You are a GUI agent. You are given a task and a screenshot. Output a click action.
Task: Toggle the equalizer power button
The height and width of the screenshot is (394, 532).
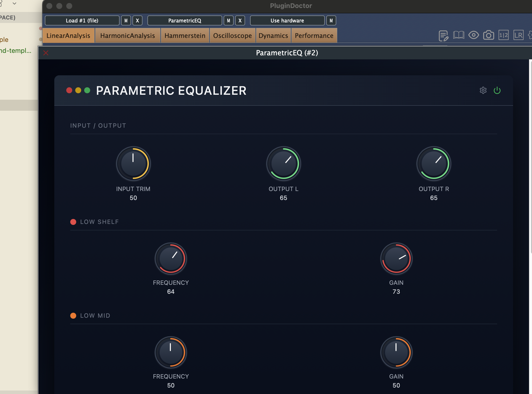tap(497, 90)
